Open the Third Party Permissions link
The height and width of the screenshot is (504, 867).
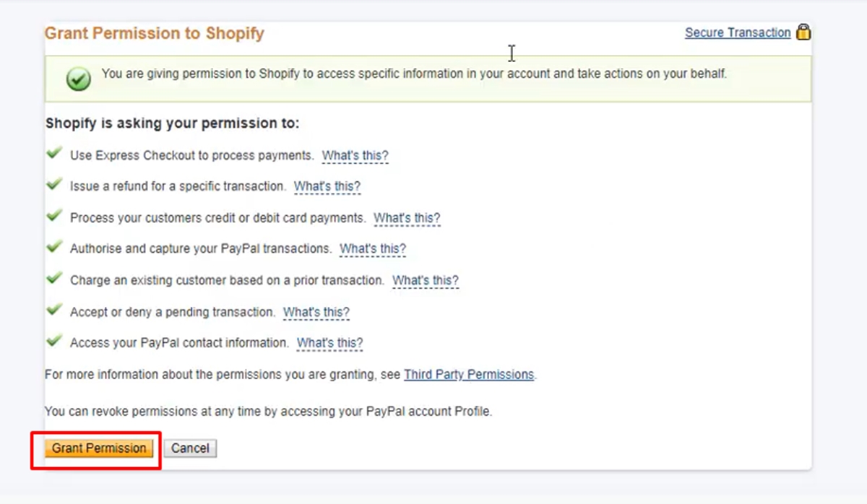click(x=469, y=375)
